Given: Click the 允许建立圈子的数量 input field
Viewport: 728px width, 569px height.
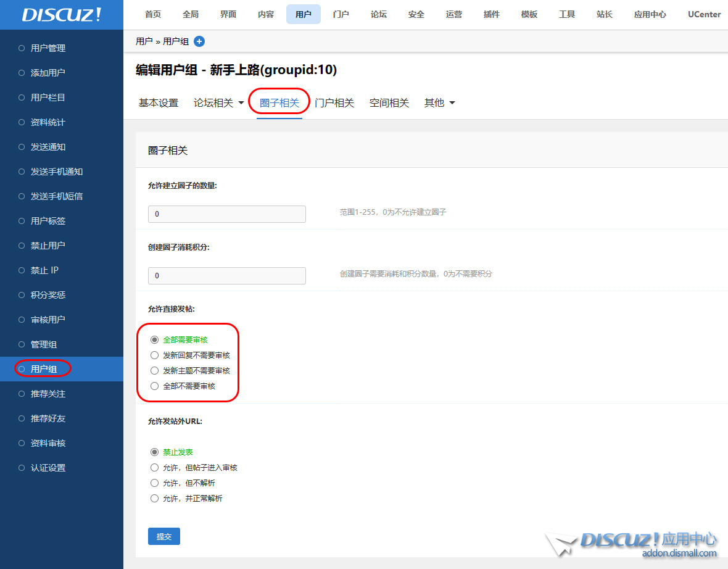Looking at the screenshot, I should point(227,214).
